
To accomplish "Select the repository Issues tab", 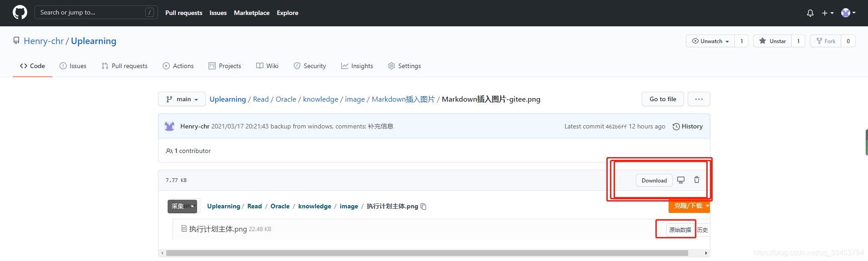I will [x=73, y=66].
